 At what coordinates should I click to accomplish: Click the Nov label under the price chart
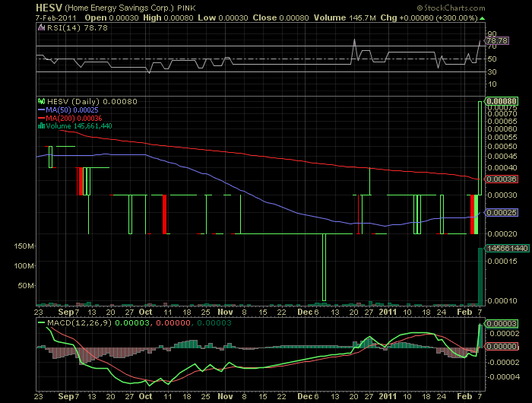225,312
